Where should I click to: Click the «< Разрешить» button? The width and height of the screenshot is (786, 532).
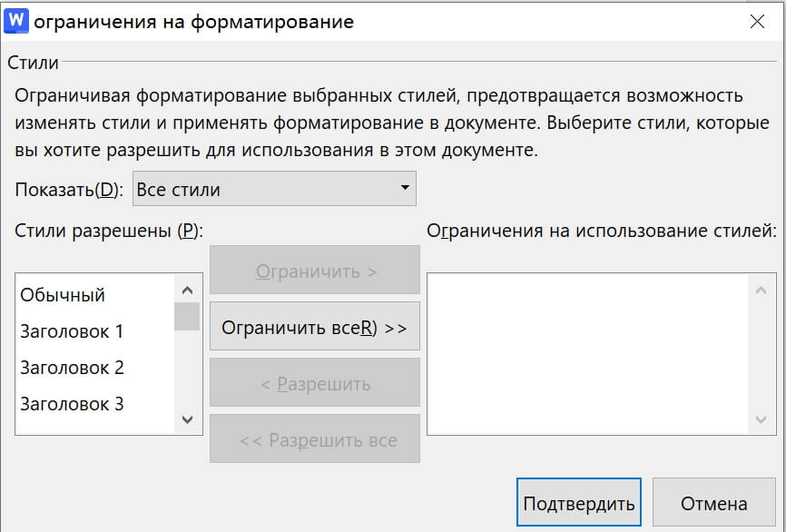314,382
